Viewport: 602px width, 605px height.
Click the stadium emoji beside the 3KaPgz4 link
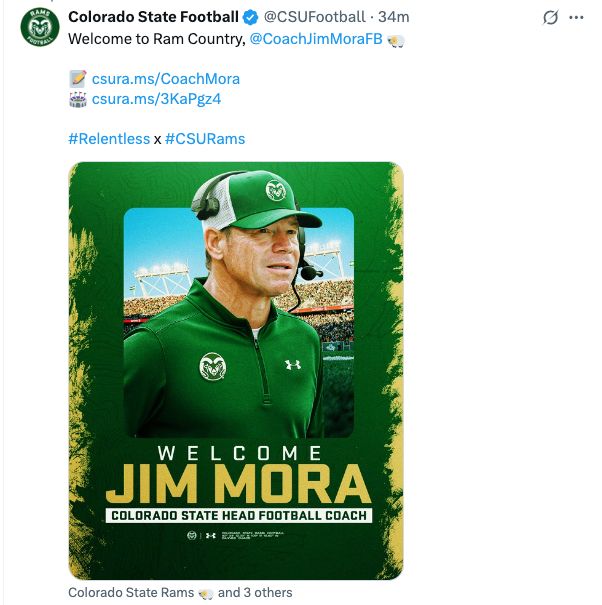coord(78,99)
